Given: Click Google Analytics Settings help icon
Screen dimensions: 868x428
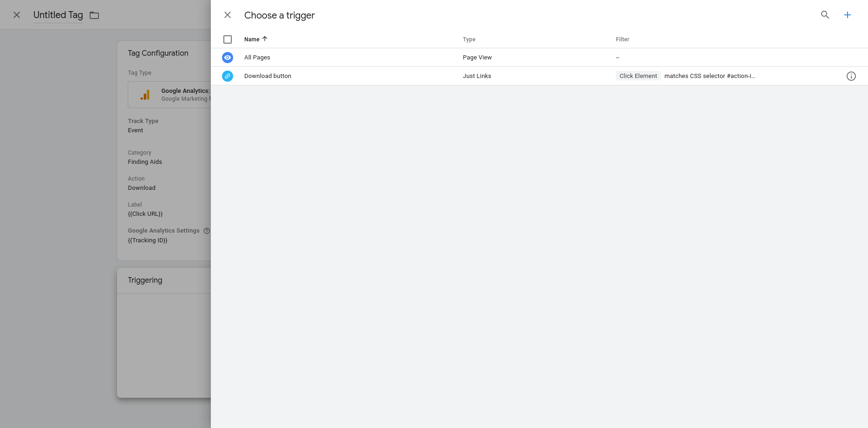Looking at the screenshot, I should coord(207,231).
